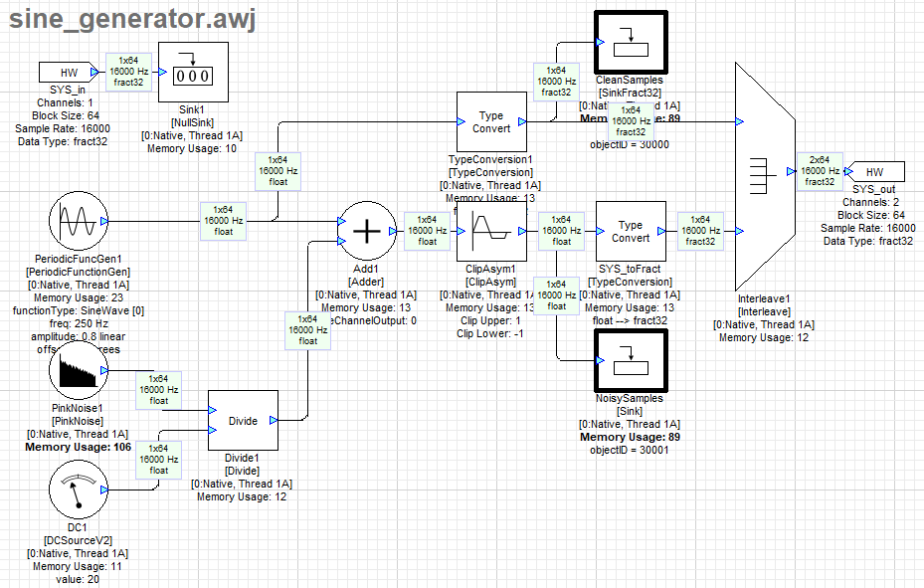Click the SYS_in HW input pin
Screen dimensions: 924x588
tap(69, 73)
